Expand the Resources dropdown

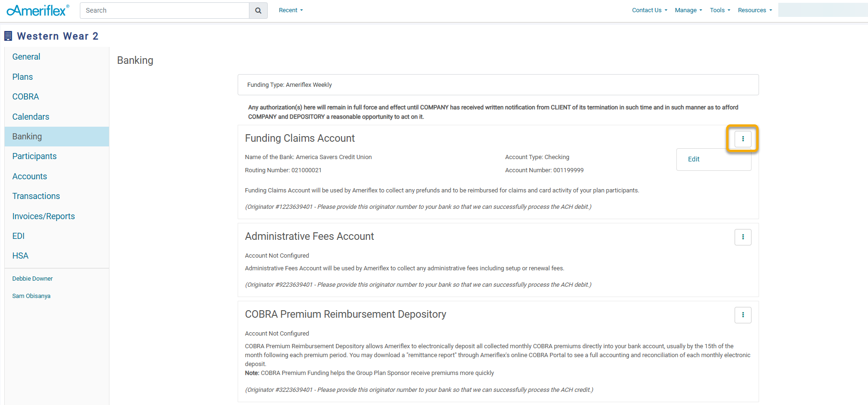pos(755,10)
